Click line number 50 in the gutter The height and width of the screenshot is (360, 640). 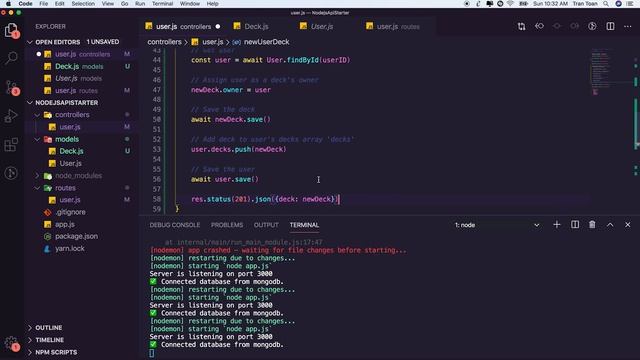point(157,120)
